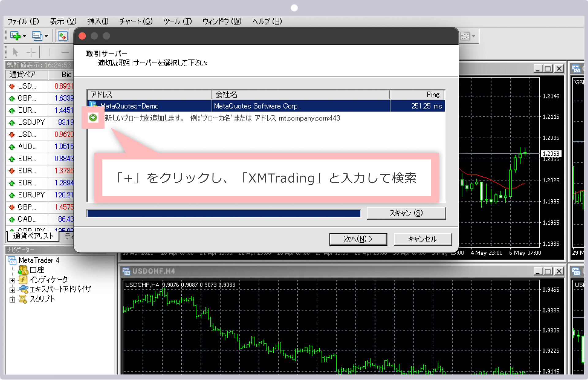Click the MetaTrader 4 navigator root
Screen dimensions: 588x380
tap(39, 260)
